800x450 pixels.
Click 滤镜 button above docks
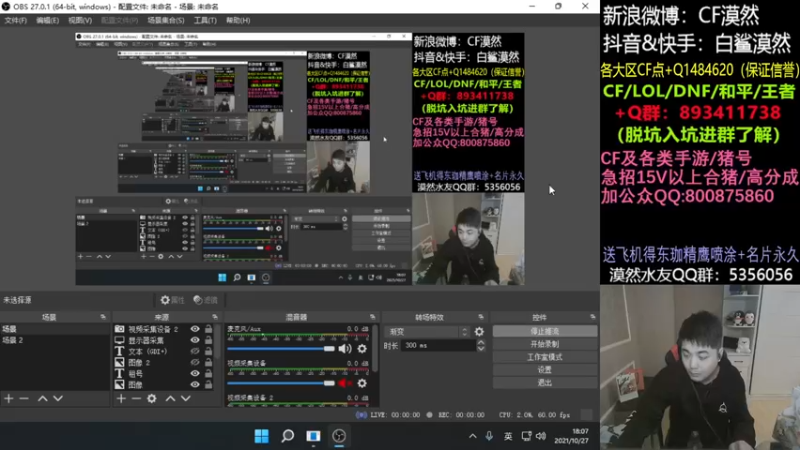point(206,300)
